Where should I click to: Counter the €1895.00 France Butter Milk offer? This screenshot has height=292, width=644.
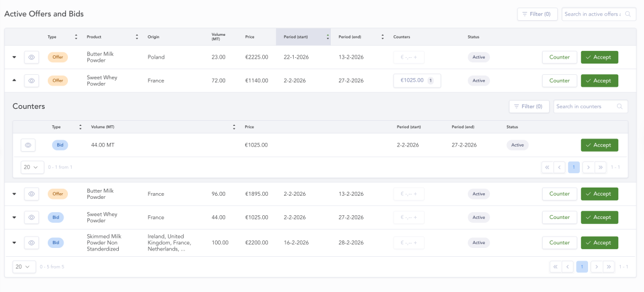tap(559, 194)
